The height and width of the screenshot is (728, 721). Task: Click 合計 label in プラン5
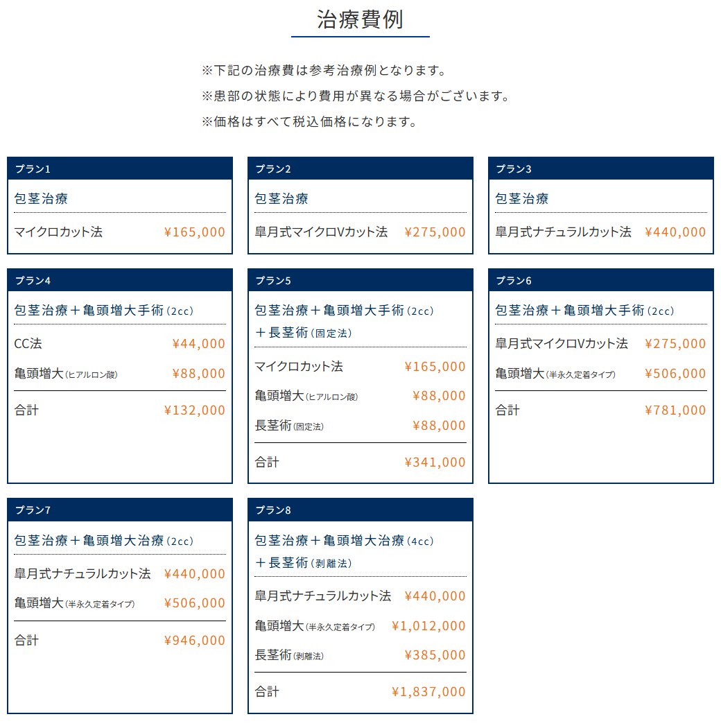(267, 462)
